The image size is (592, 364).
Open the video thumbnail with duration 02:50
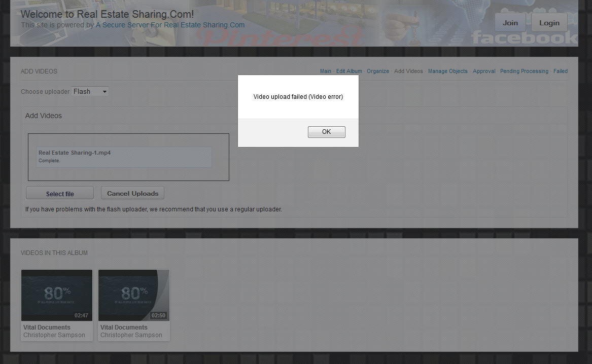pos(133,295)
